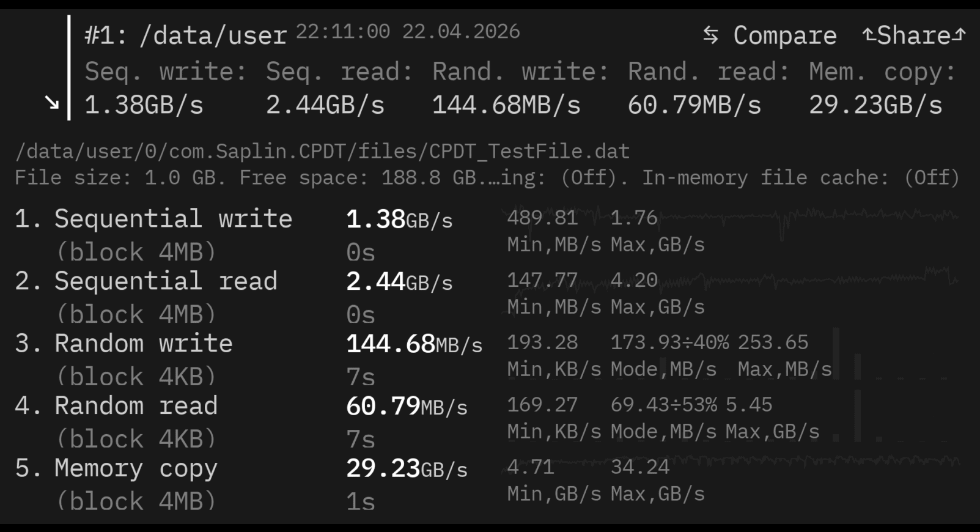This screenshot has width=980, height=532.
Task: Click the diagonal arrow expand icon
Action: coord(53,103)
